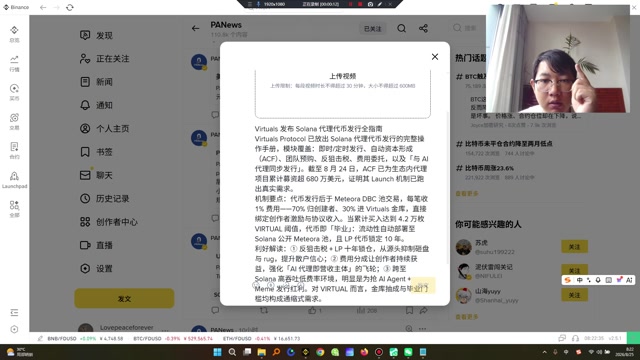Click the 上传视频 upload area
The width and height of the screenshot is (640, 360).
point(342,93)
